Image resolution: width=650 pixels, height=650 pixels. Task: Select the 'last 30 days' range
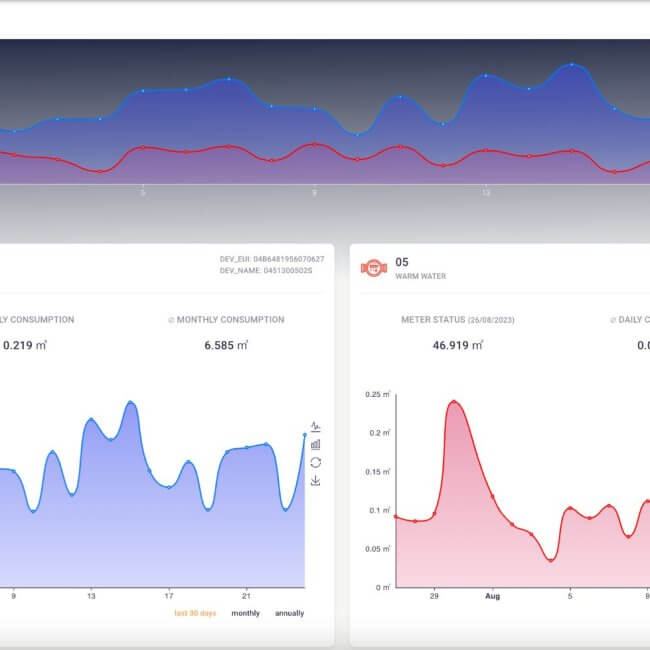point(195,613)
